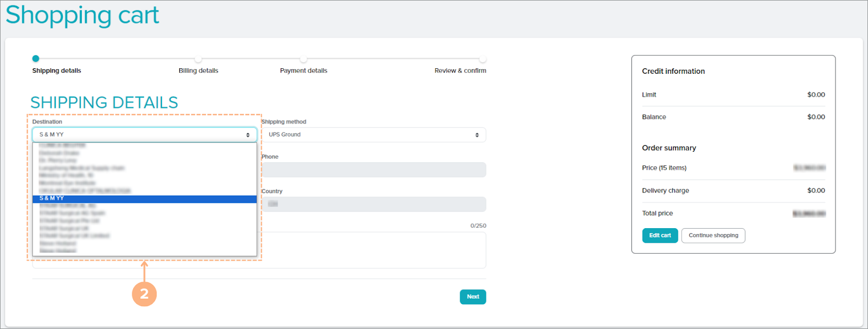The image size is (868, 329).
Task: Open the Destination combo box showing S & M YY
Action: tap(141, 135)
